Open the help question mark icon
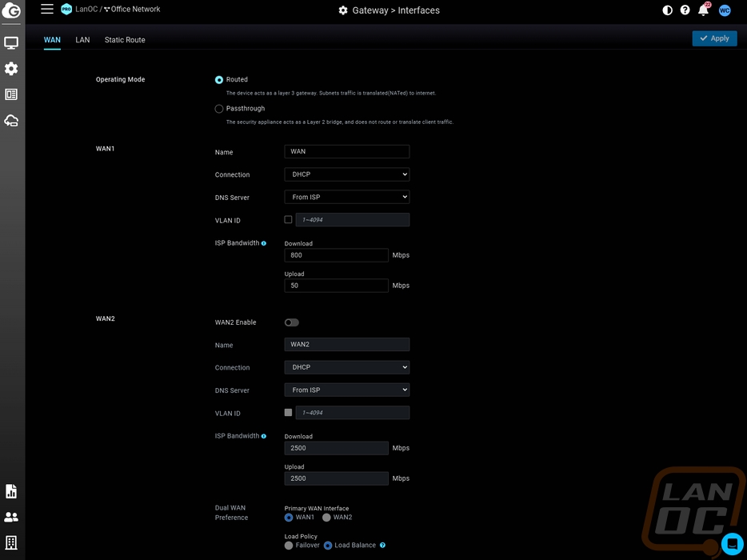Image resolution: width=747 pixels, height=560 pixels. [685, 10]
